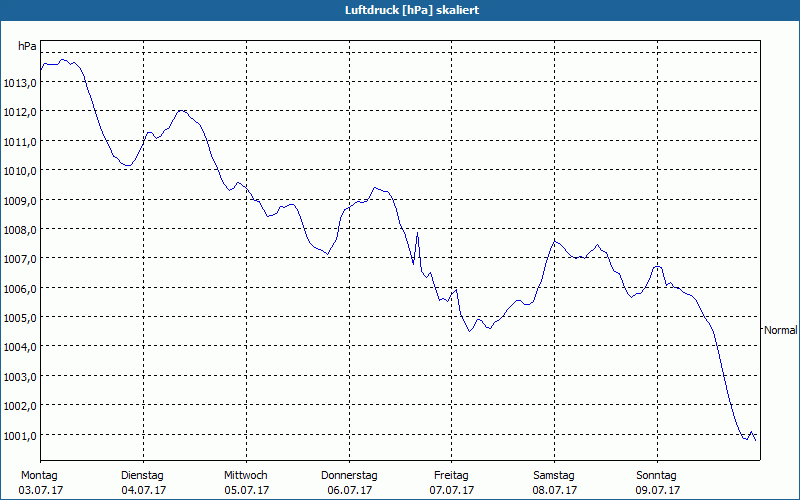Screen dimensions: 800x500
Task: Click the 1012,0 axis label
Action: coord(20,112)
